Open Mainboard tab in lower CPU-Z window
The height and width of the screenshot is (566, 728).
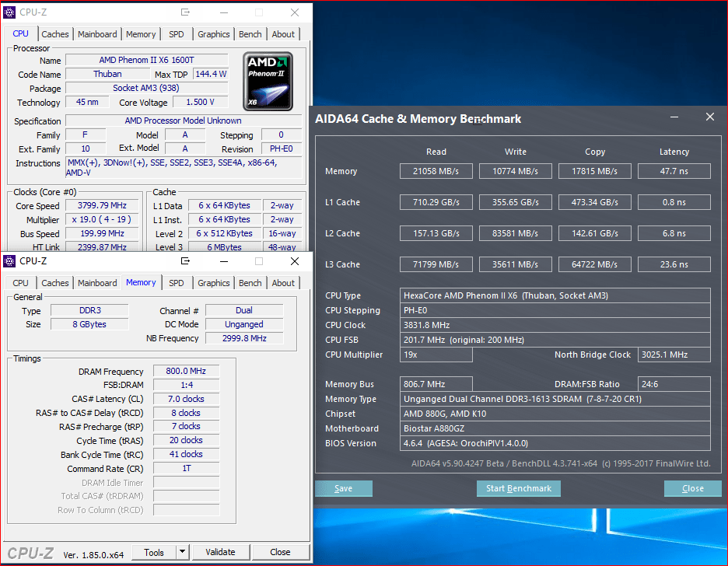pyautogui.click(x=97, y=283)
